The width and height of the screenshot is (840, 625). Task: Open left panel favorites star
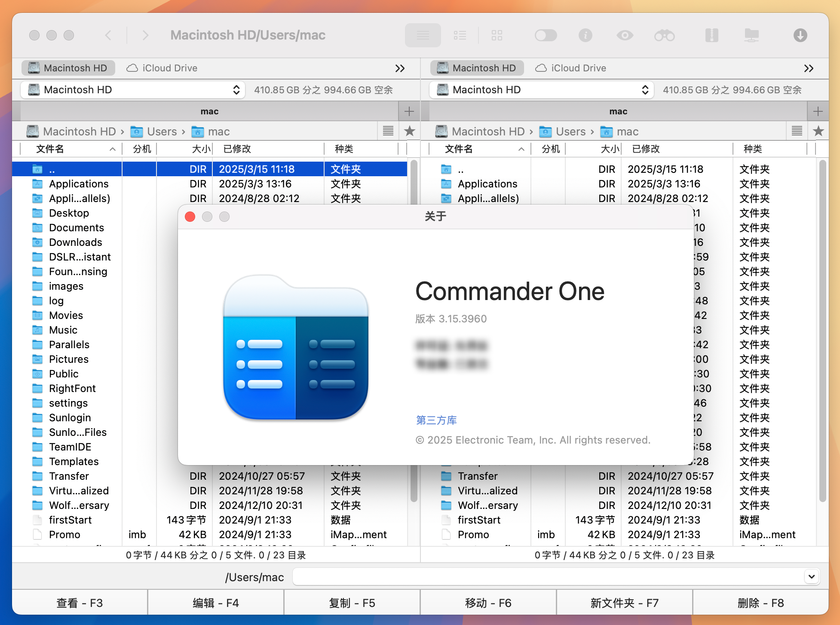coord(410,131)
